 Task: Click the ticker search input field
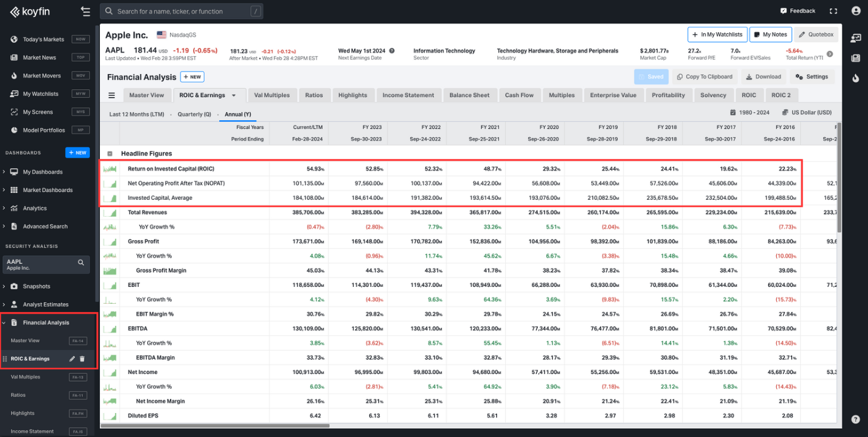coord(181,11)
